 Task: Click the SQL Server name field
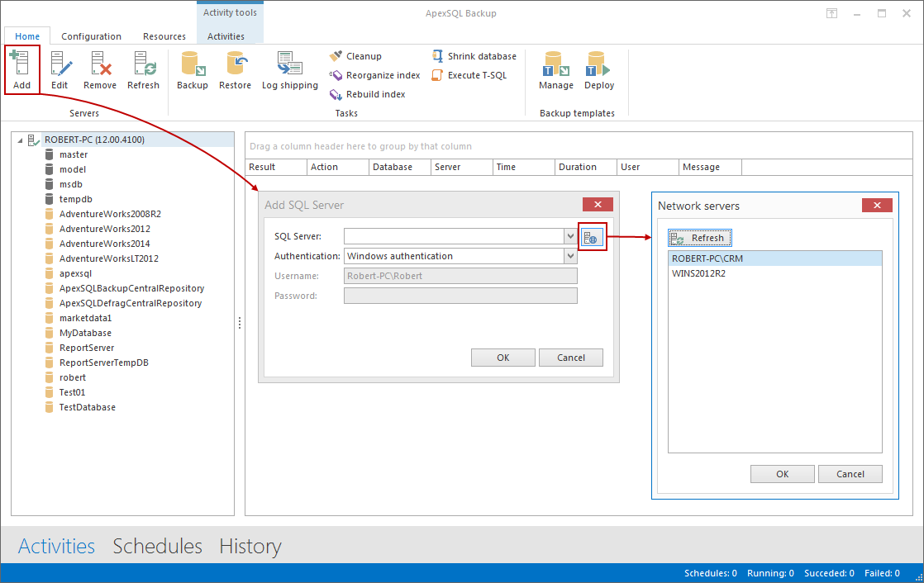[x=454, y=236]
